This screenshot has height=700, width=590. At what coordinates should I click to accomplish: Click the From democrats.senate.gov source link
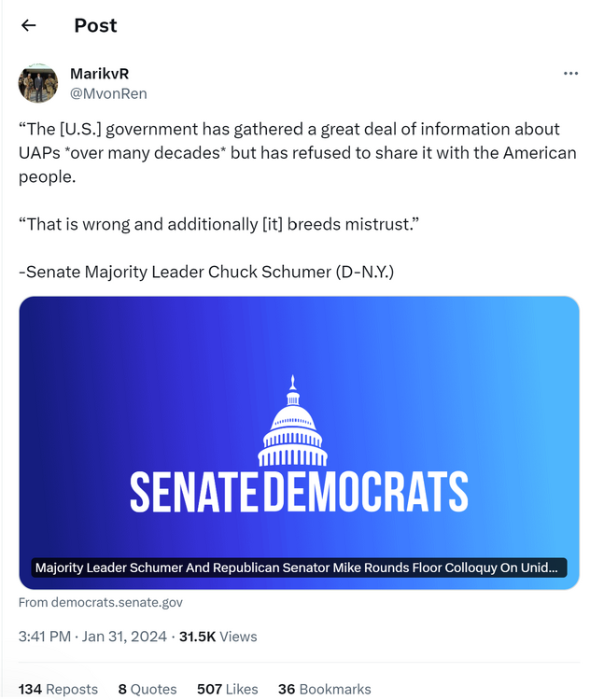pos(101,603)
